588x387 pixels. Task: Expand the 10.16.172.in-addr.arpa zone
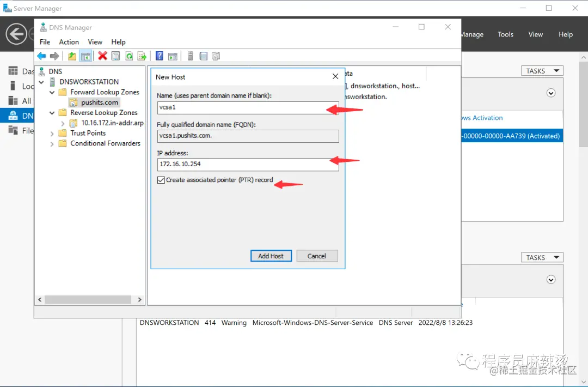click(63, 123)
